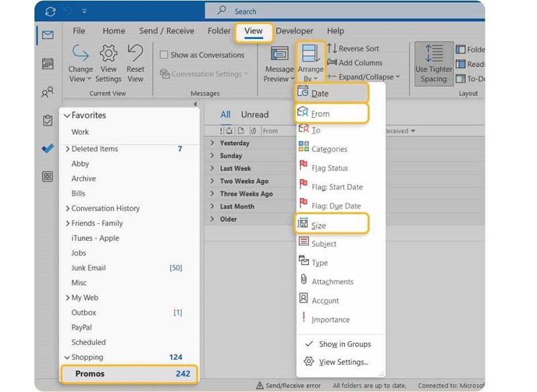The width and height of the screenshot is (537, 392).
Task: Sort by the From column header
Action: (x=271, y=131)
